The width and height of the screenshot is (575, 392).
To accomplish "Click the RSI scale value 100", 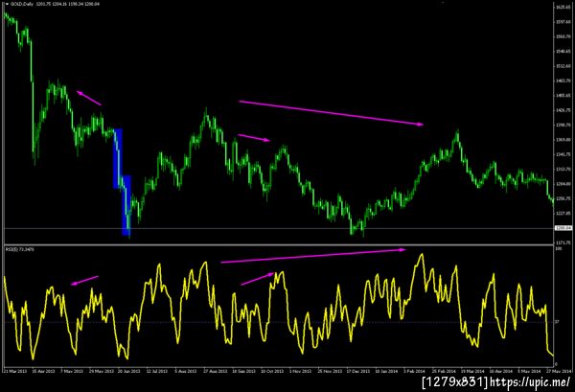I will point(558,249).
